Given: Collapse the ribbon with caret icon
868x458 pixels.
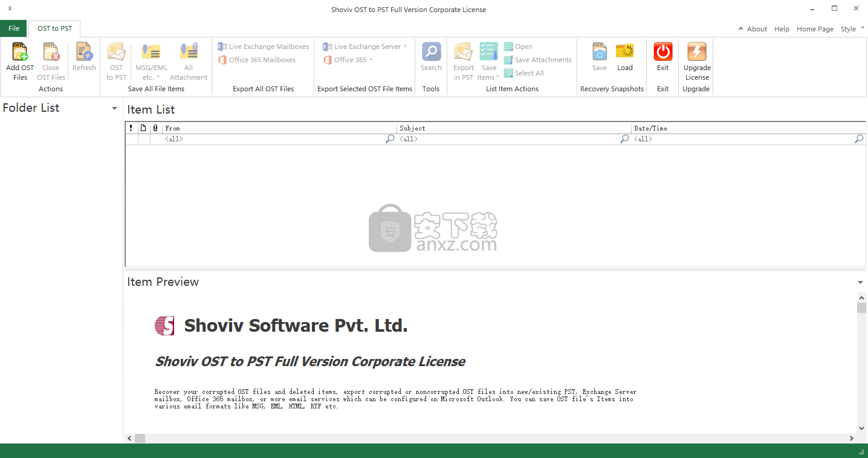Looking at the screenshot, I should pyautogui.click(x=740, y=29).
